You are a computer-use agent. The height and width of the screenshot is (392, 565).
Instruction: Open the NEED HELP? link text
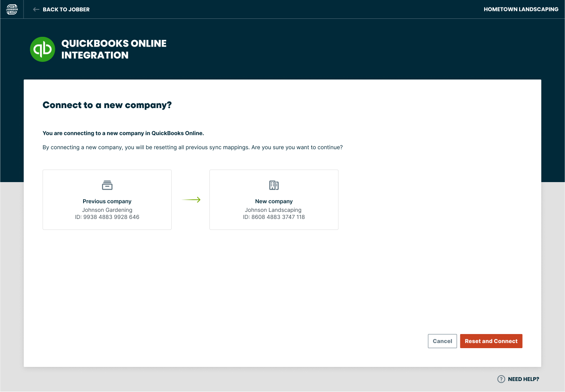point(523,379)
